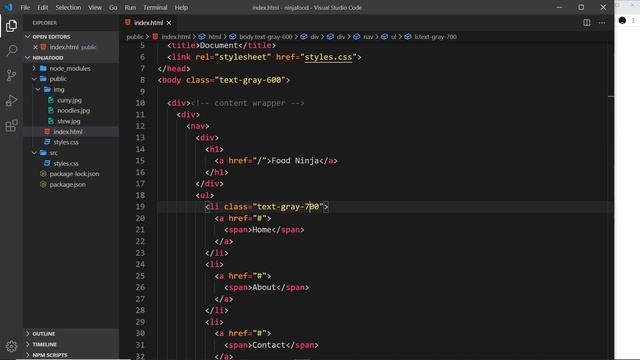
Task: Click the Home span text on line 21
Action: click(262, 230)
